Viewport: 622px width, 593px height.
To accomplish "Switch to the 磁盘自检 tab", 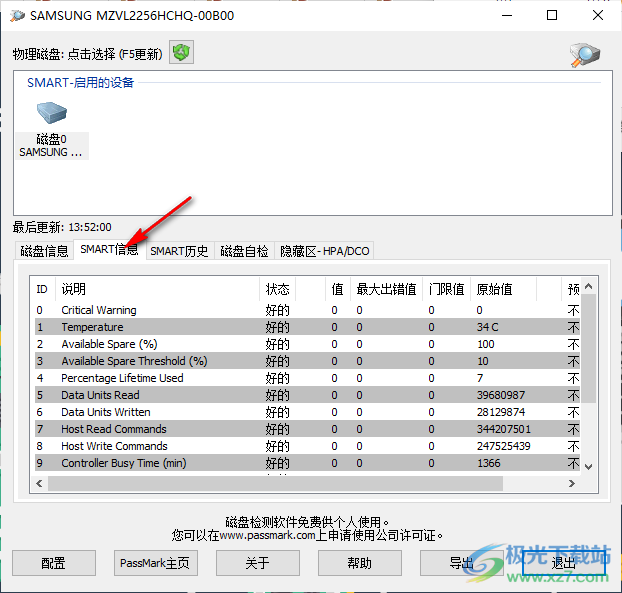I will pos(244,251).
